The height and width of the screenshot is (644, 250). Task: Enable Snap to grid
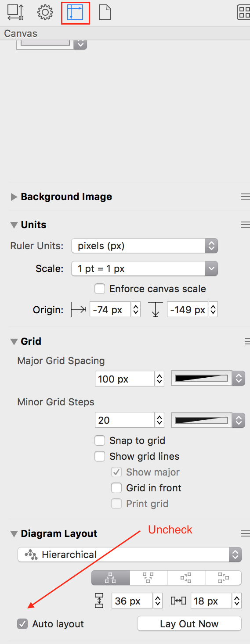click(x=100, y=440)
